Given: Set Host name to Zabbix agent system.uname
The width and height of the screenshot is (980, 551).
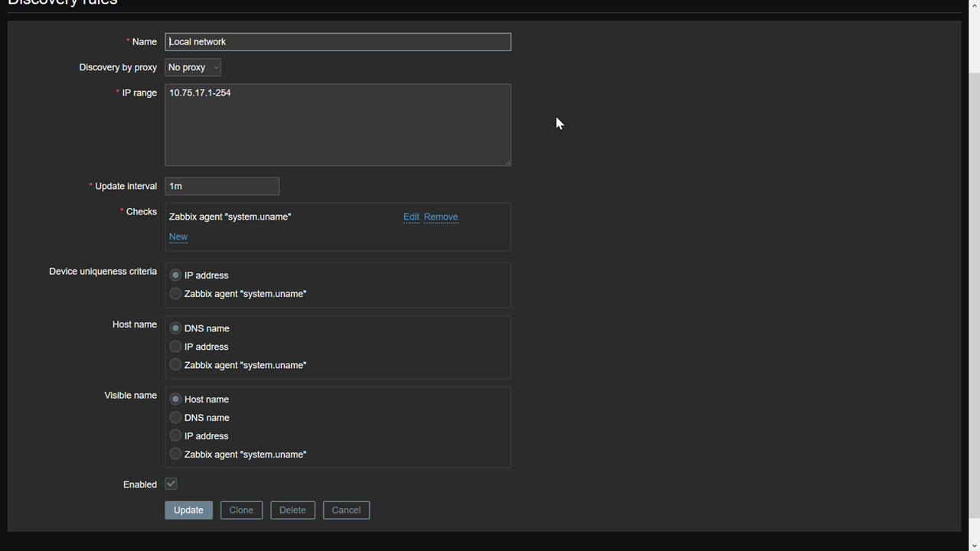Looking at the screenshot, I should [176, 365].
